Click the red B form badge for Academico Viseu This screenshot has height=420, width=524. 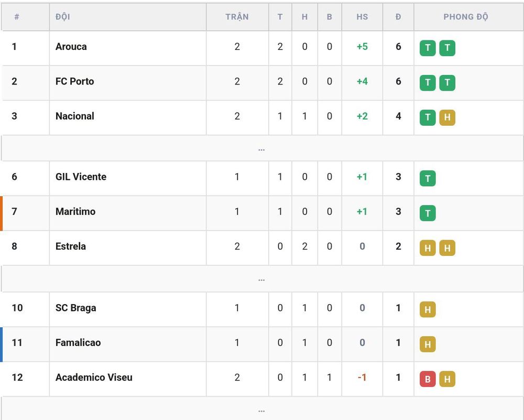[428, 379]
